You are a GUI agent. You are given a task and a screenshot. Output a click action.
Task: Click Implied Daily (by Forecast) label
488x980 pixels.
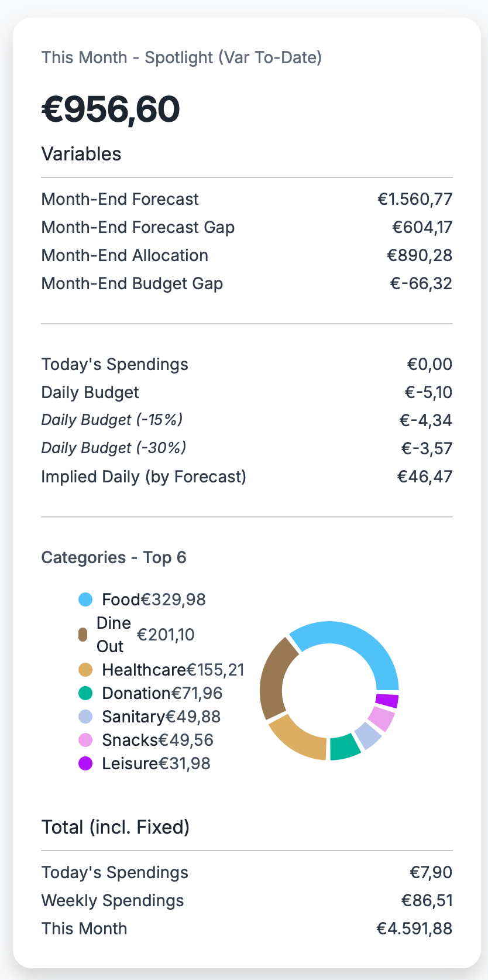(144, 477)
